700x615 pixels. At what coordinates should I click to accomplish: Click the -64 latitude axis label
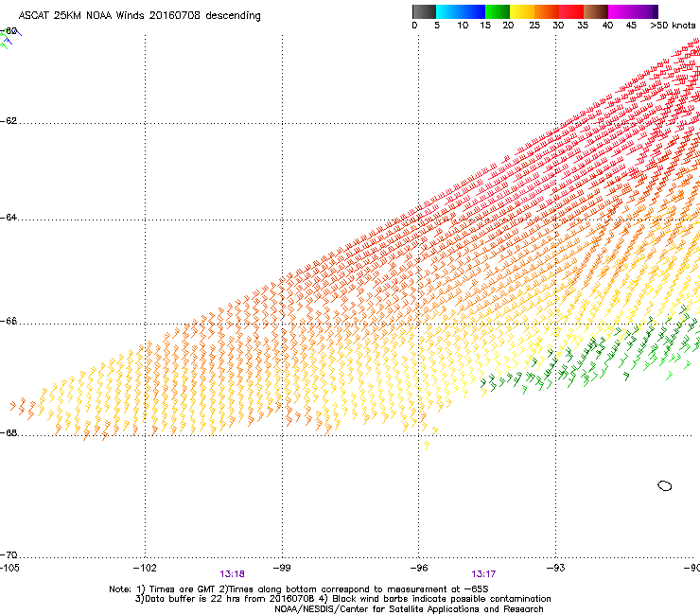point(9,218)
